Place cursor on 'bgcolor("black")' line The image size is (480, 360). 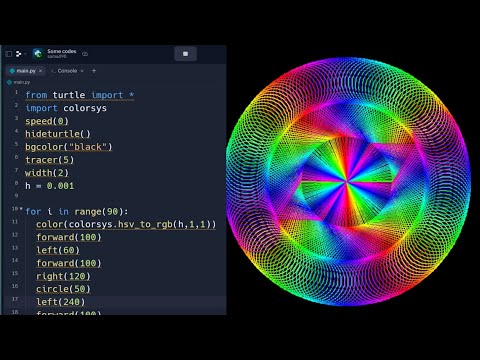click(x=69, y=147)
